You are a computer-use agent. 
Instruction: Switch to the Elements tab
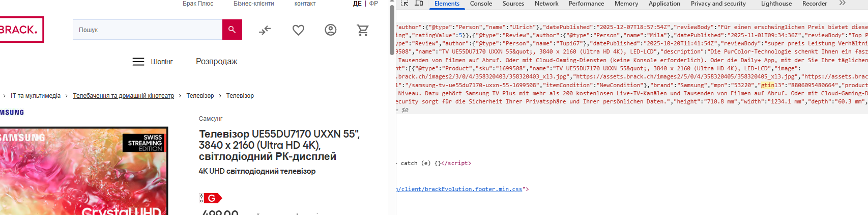447,4
